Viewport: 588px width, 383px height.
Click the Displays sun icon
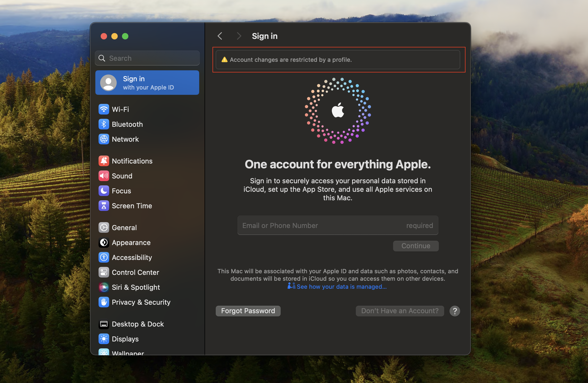(x=104, y=339)
